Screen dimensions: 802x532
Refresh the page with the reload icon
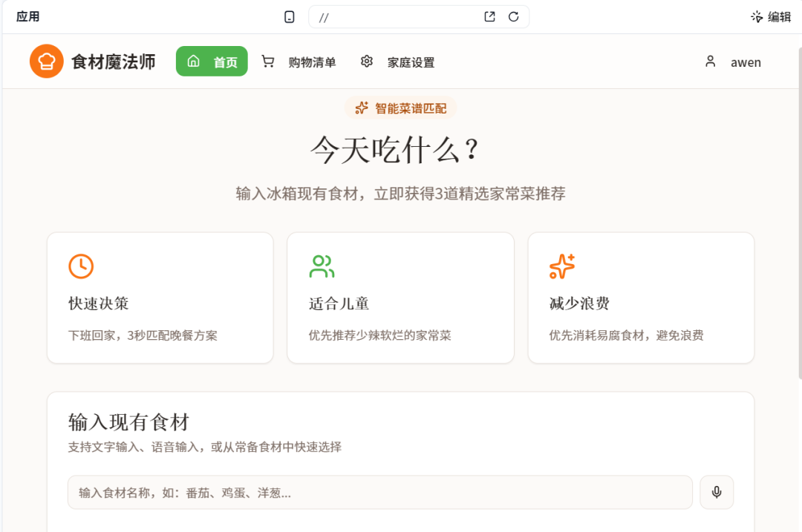(x=514, y=16)
